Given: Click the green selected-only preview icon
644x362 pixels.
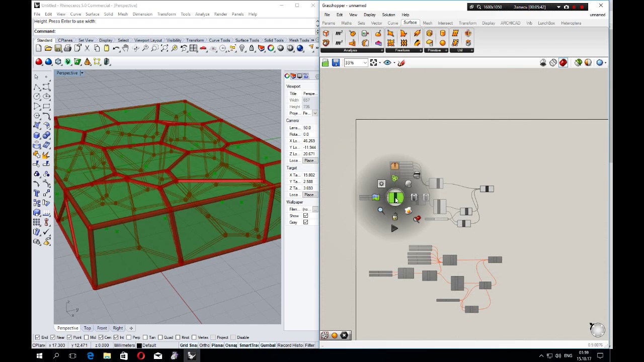Looking at the screenshot, I should click(579, 63).
